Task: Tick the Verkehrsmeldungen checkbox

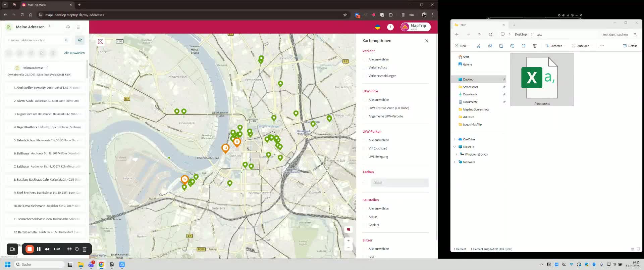Action: 365,76
